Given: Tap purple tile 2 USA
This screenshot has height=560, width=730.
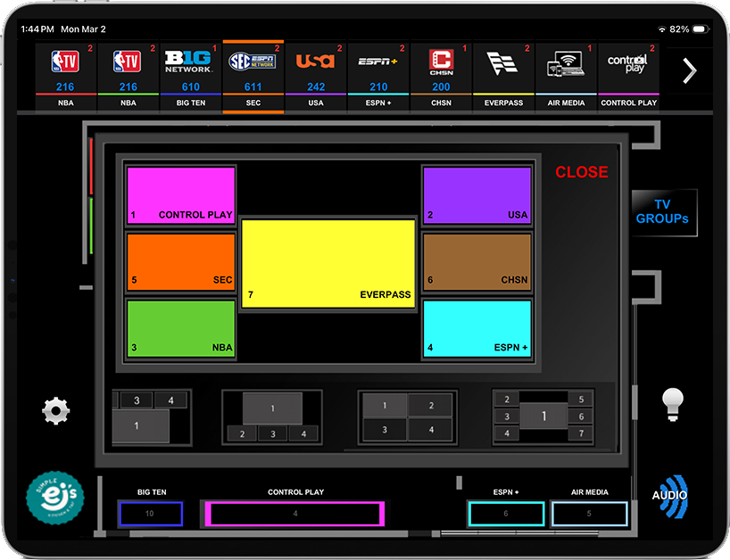Looking at the screenshot, I should tap(477, 195).
